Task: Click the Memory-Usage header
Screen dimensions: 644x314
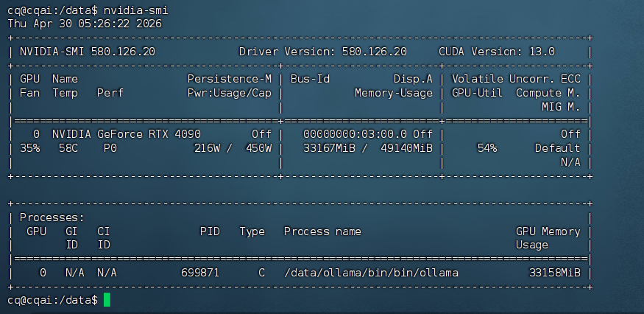Action: [394, 94]
